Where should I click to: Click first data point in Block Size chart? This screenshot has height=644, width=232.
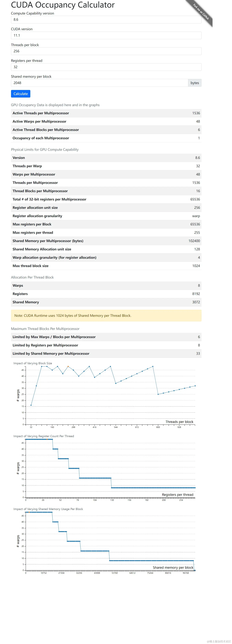pos(31,405)
